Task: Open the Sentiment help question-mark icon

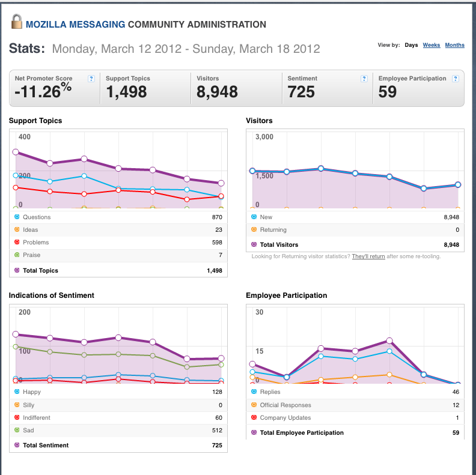Action: pyautogui.click(x=364, y=79)
